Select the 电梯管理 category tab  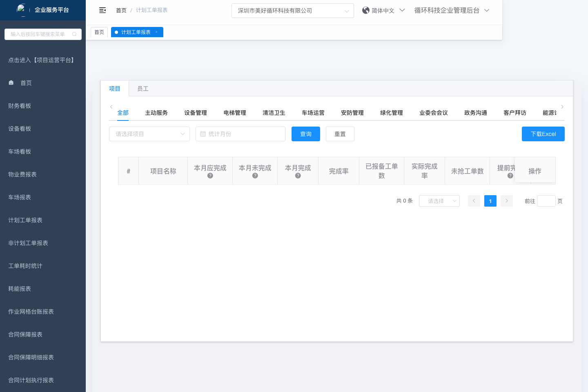(x=235, y=113)
